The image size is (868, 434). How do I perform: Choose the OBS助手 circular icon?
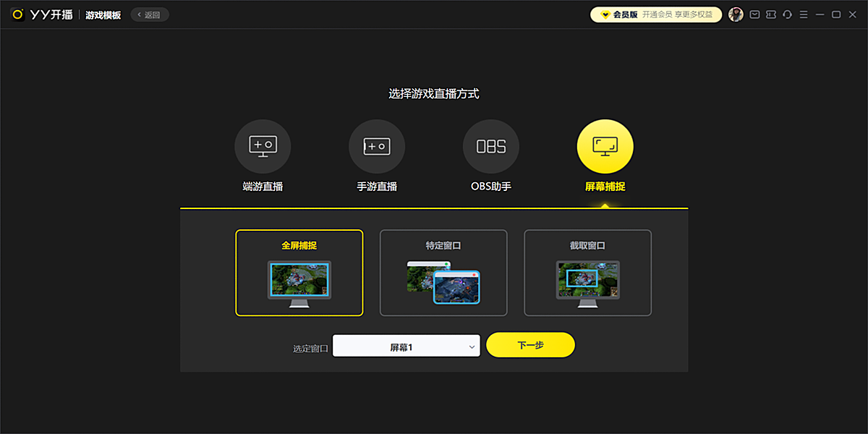point(491,148)
